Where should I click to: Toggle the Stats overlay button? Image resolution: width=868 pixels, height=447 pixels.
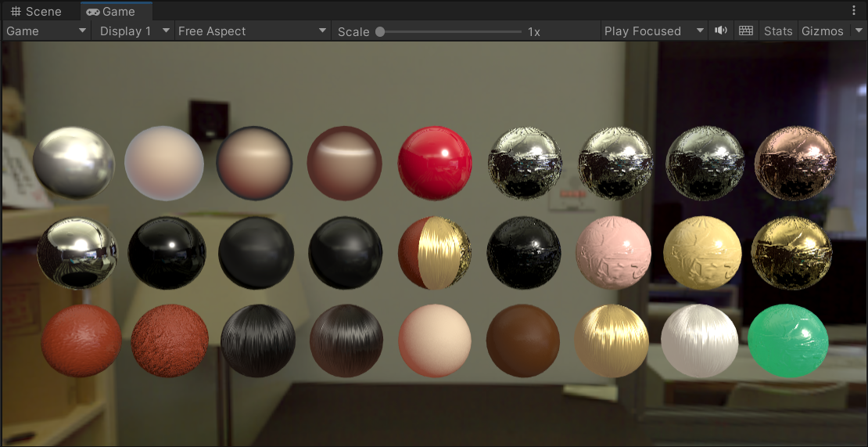778,31
